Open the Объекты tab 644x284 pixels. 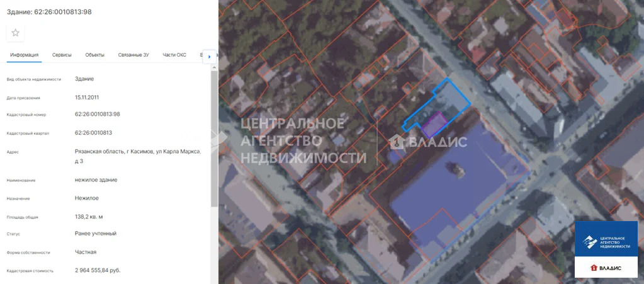(95, 55)
